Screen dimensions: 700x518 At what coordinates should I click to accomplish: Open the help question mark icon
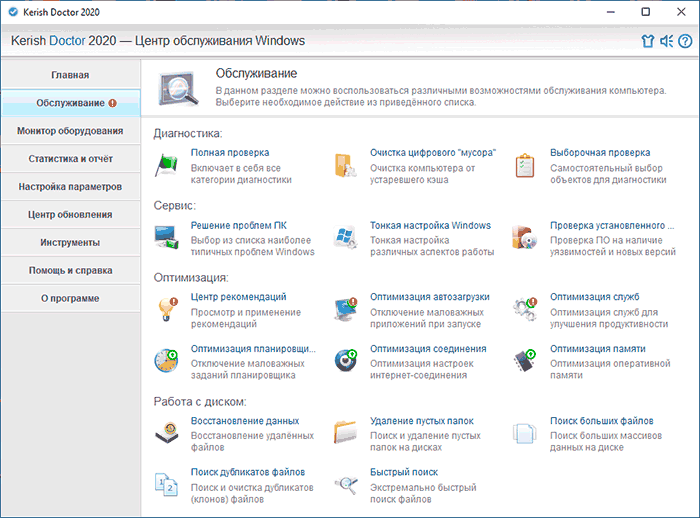point(685,41)
